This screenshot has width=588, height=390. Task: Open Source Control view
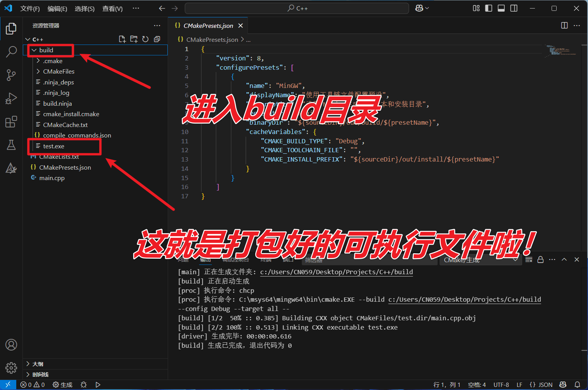tap(11, 75)
